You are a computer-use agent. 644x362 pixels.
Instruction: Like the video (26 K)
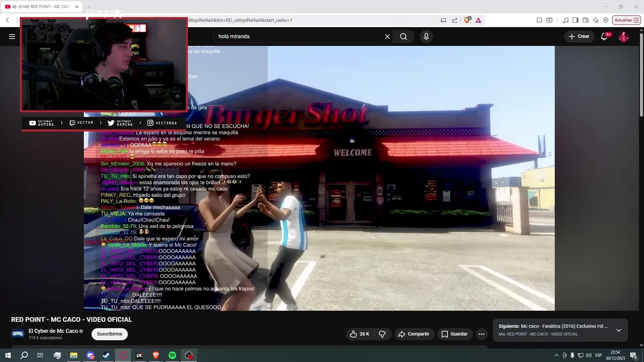click(x=360, y=334)
